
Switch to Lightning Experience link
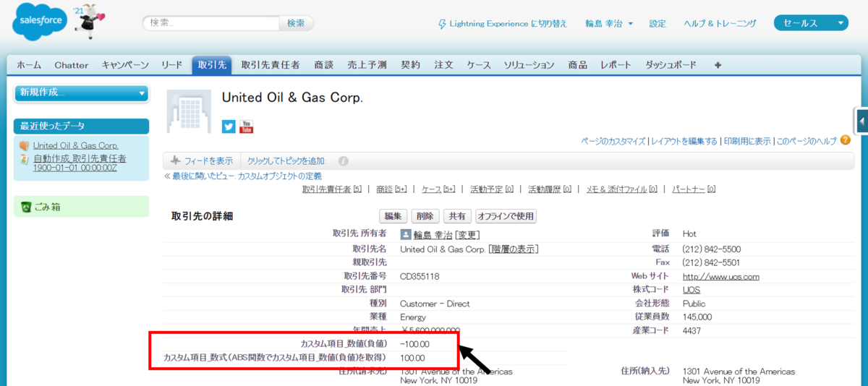tap(509, 24)
